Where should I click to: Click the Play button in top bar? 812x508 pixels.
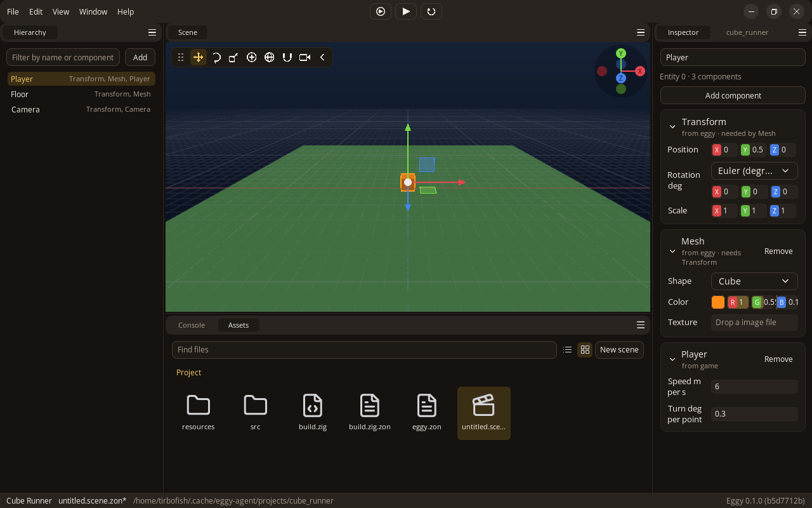(406, 11)
